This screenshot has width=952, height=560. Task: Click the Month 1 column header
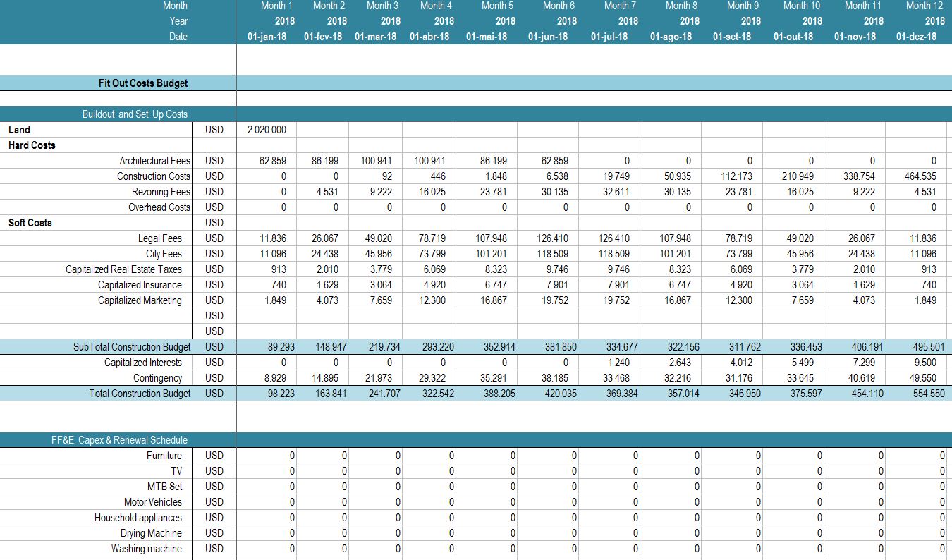pos(277,6)
